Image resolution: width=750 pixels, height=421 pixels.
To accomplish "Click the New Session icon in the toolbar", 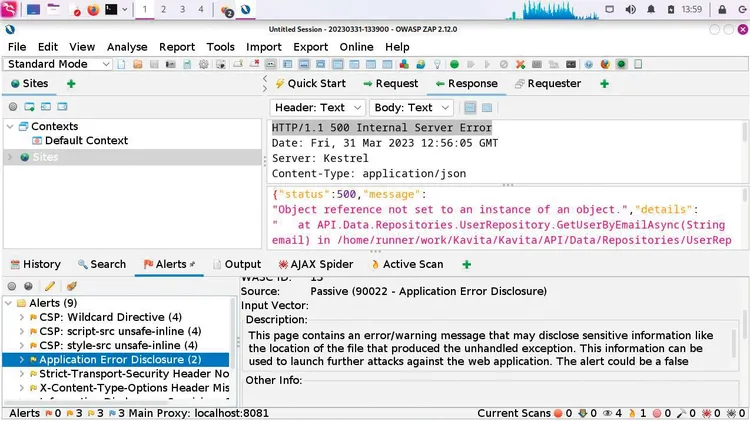I will point(121,64).
